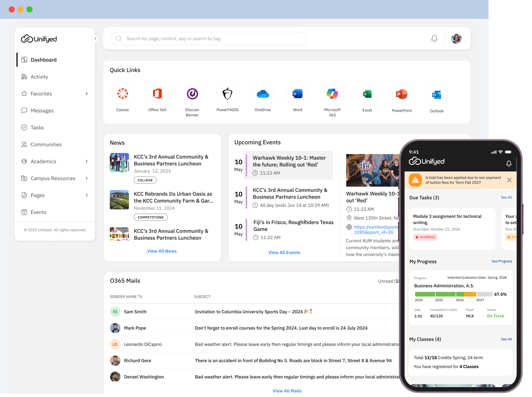The image size is (532, 397).
Task: Click Mark Pope's profile photo
Action: 115,328
